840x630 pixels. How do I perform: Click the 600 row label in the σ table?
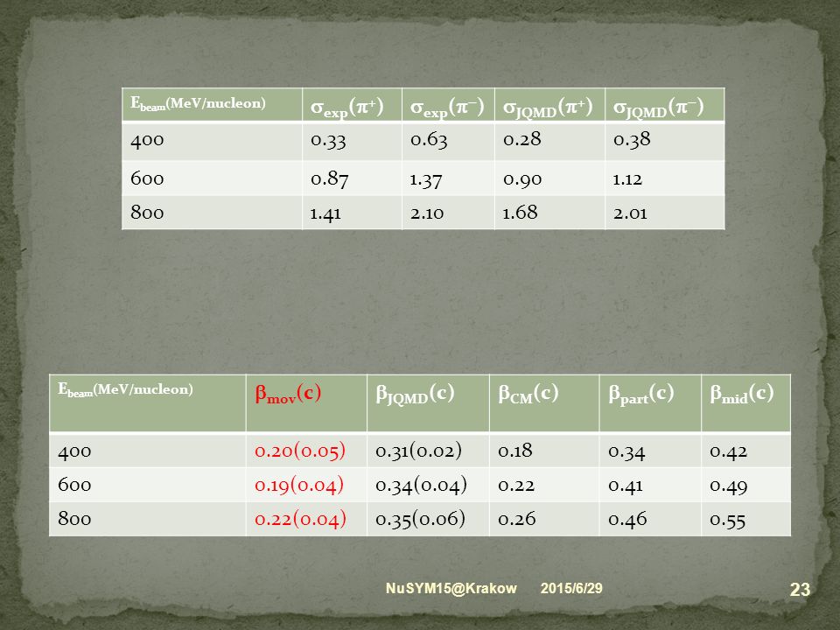(x=147, y=178)
